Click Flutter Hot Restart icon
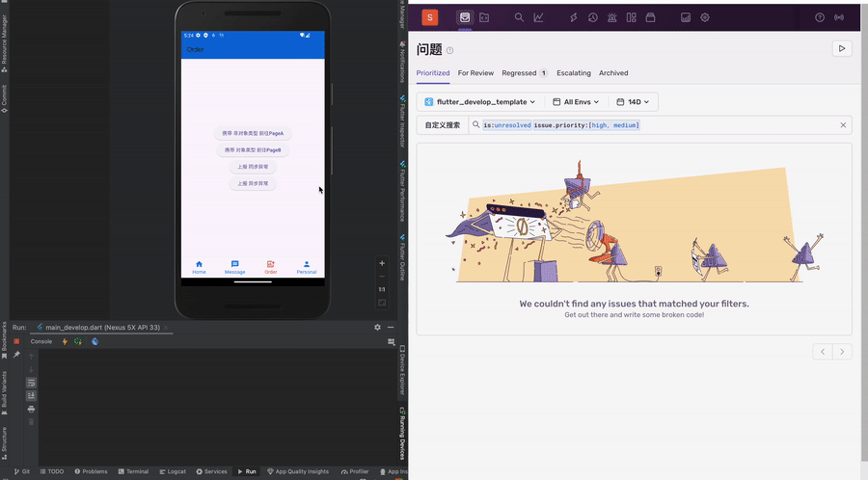This screenshot has width=868, height=480. point(78,342)
